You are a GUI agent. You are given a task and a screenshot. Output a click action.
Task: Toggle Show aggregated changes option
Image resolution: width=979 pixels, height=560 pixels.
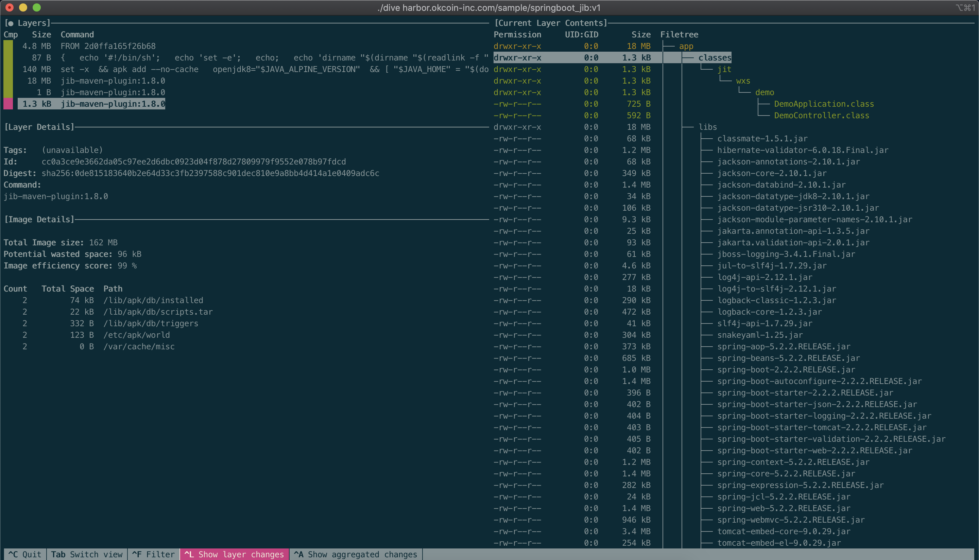coord(356,554)
